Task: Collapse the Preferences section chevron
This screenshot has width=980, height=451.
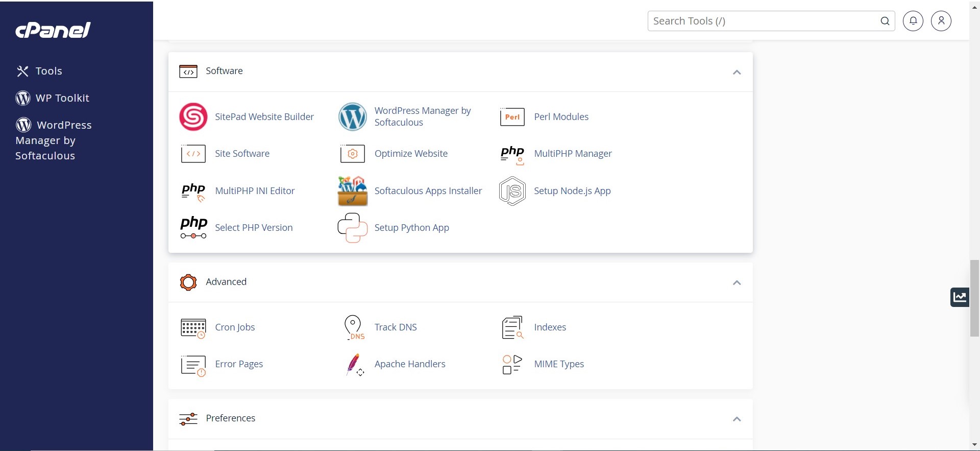Action: tap(737, 419)
